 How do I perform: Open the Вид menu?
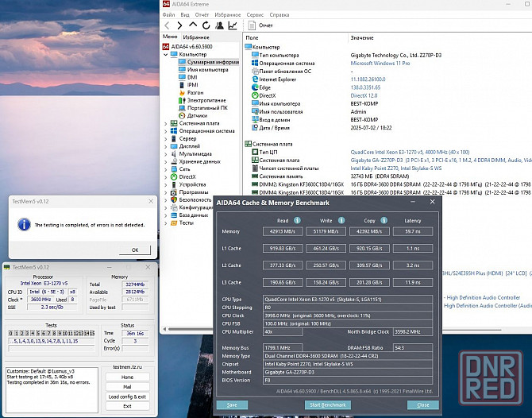[185, 15]
